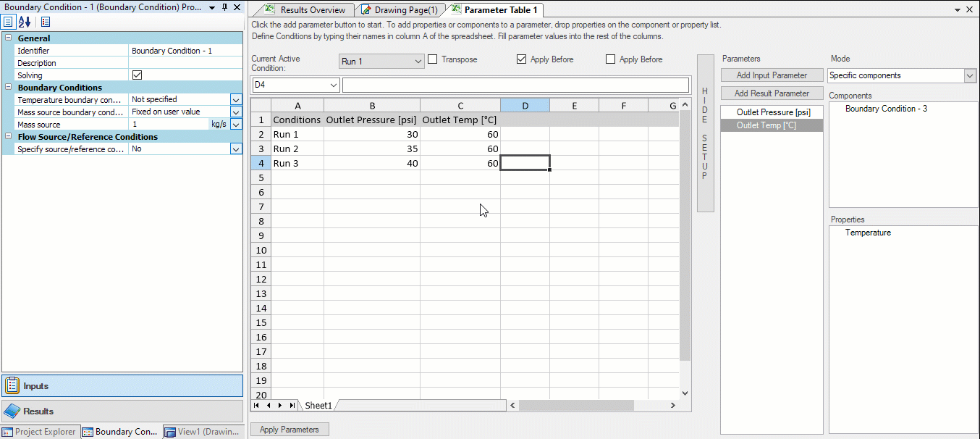980x439 pixels.
Task: Sort properties alphabetically with A-Z icon
Action: pos(25,22)
